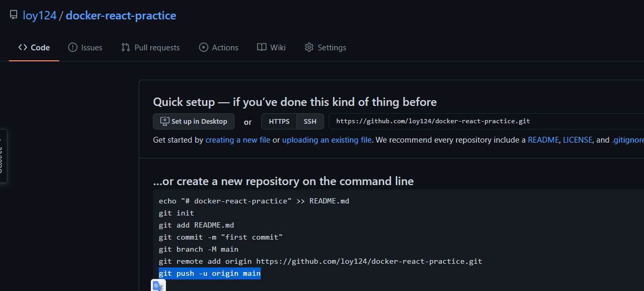This screenshot has height=291, width=644.
Task: Open the docker-react-practice repository link
Action: pos(121,16)
